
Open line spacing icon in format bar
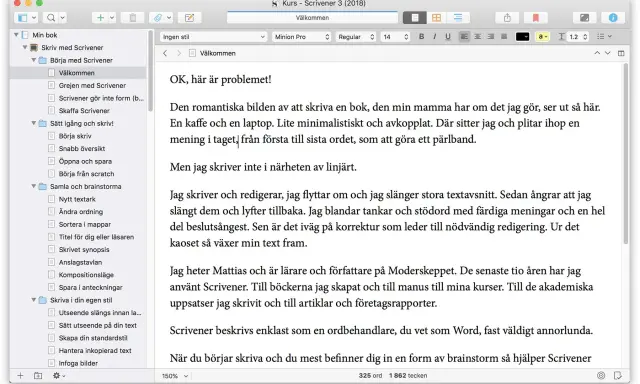tap(561, 37)
